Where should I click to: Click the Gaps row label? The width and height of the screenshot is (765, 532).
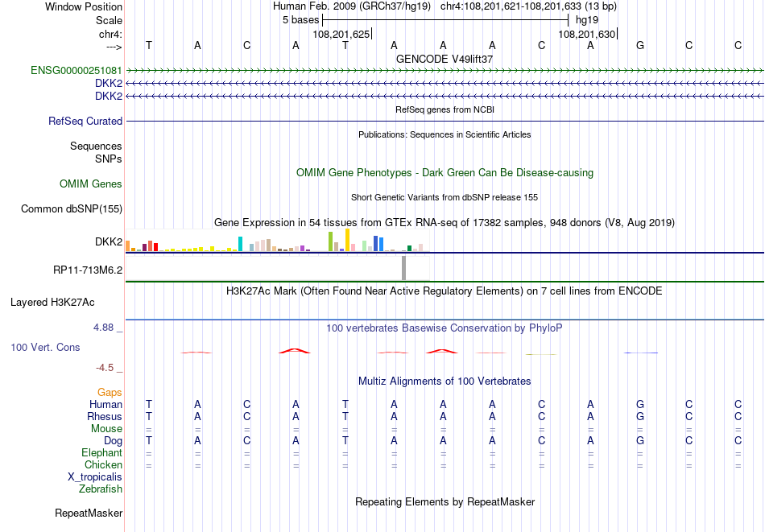tap(110, 392)
